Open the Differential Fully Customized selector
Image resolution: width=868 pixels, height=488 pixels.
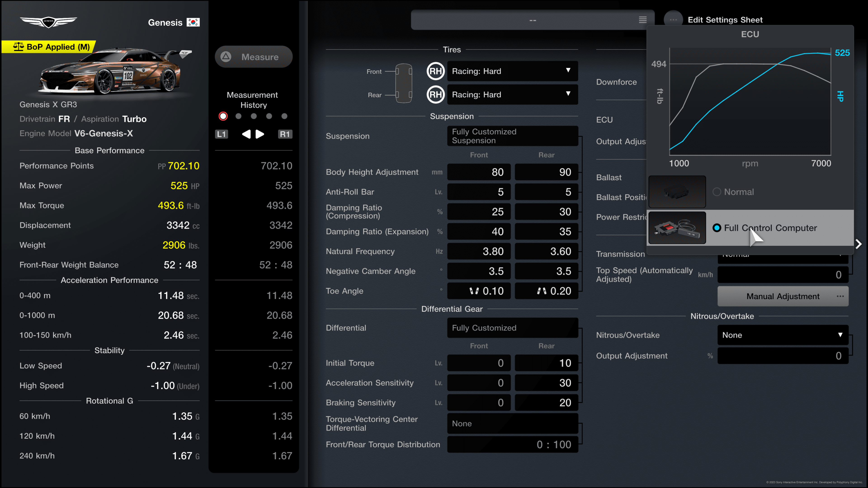[512, 328]
